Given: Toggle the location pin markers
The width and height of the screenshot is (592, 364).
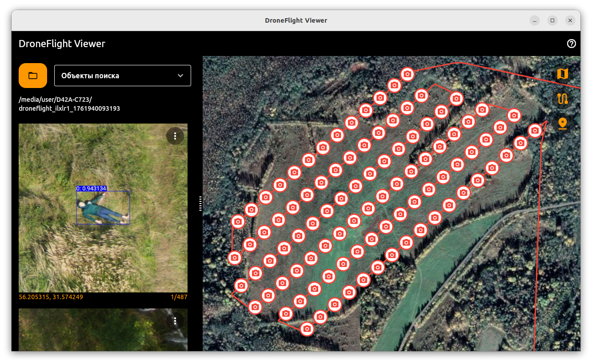Looking at the screenshot, I should [563, 124].
